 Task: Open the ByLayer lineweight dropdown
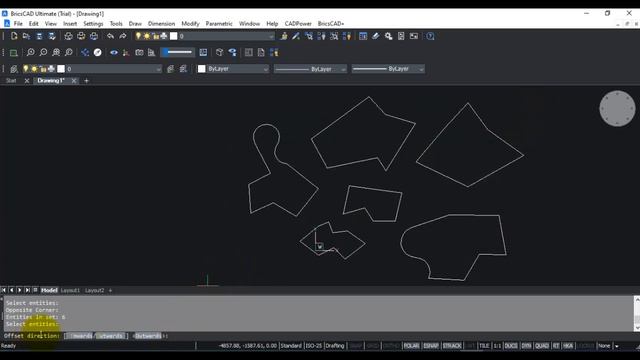pyautogui.click(x=421, y=69)
